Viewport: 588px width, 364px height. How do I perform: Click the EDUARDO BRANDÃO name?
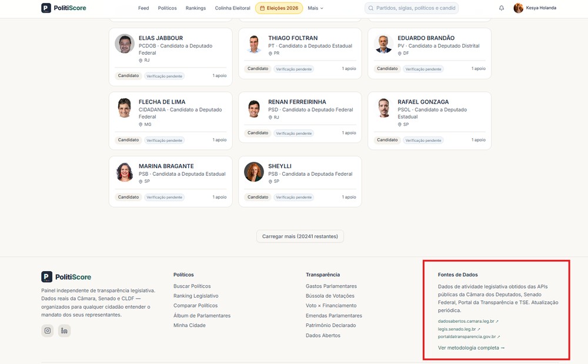(x=426, y=38)
